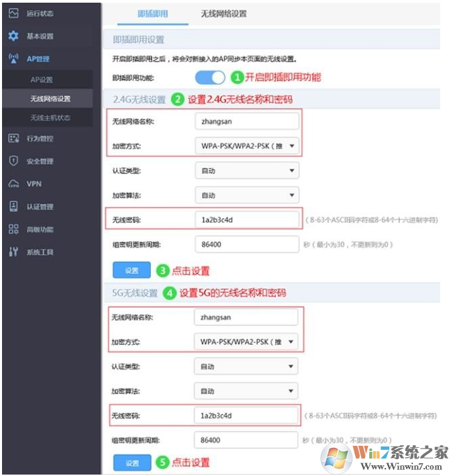Viewport: 453px width, 476px height.
Task: Open the AP管理 menu label
Action: pos(38,59)
